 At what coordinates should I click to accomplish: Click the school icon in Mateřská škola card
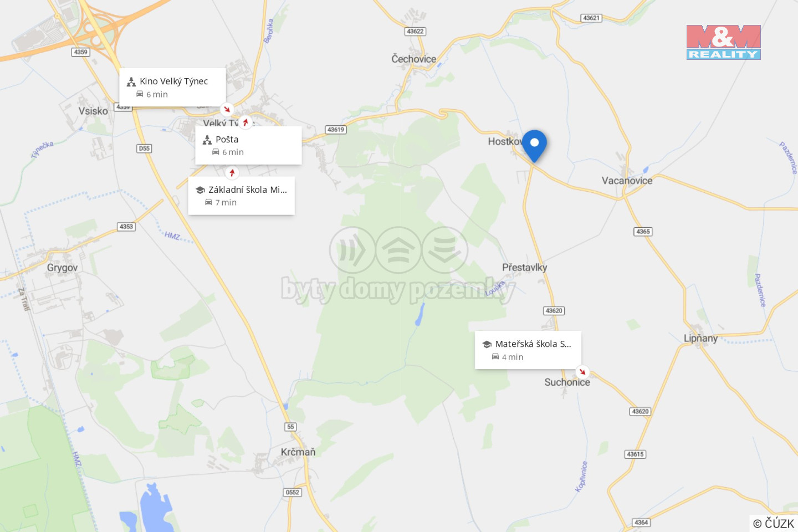pos(487,344)
